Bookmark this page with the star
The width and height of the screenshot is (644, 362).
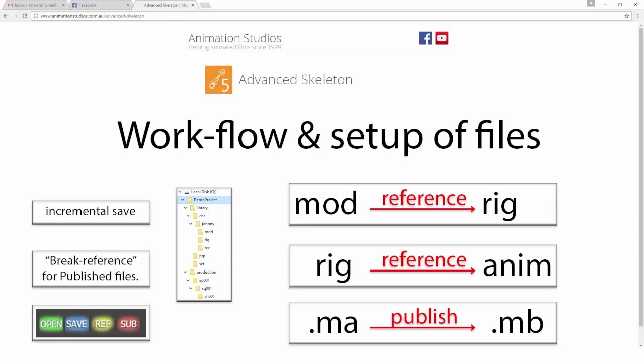(627, 16)
